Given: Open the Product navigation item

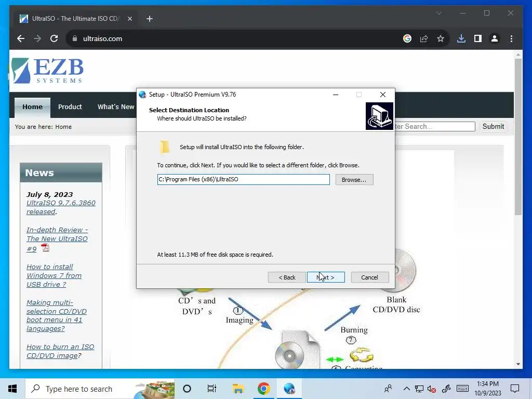Looking at the screenshot, I should pyautogui.click(x=70, y=107).
